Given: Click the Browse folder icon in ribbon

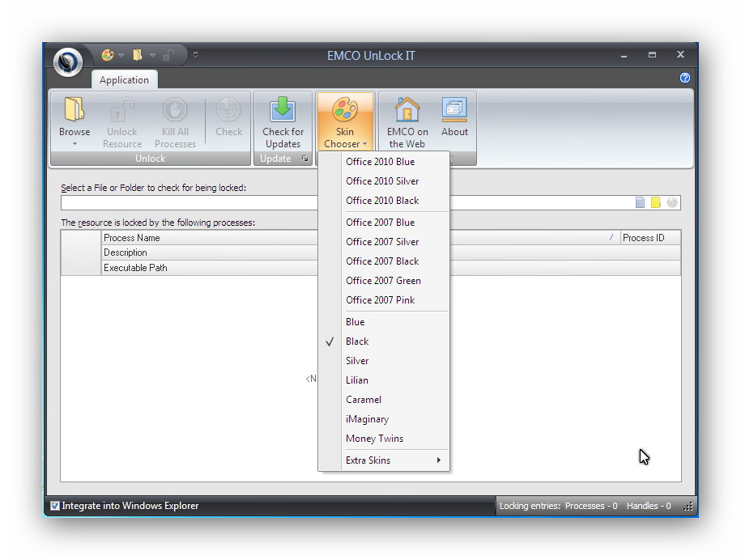Looking at the screenshot, I should tap(75, 109).
